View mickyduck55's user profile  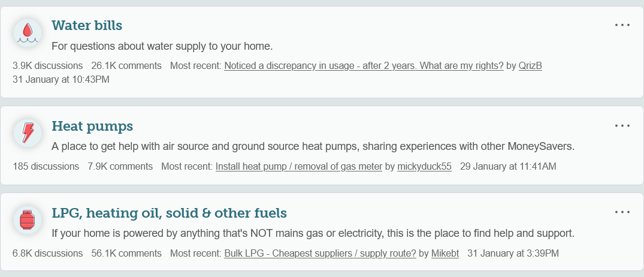point(424,167)
